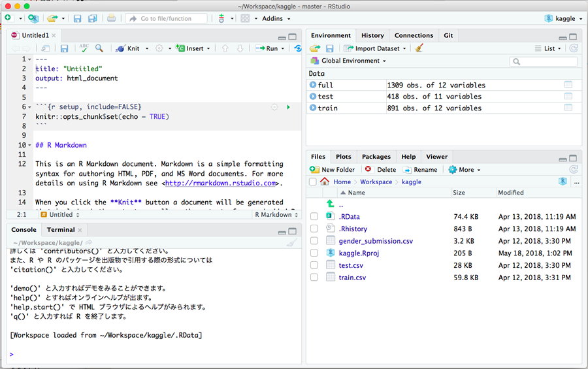Check the kaggle.Rproj checkbox
588x369 pixels.
pos(314,253)
